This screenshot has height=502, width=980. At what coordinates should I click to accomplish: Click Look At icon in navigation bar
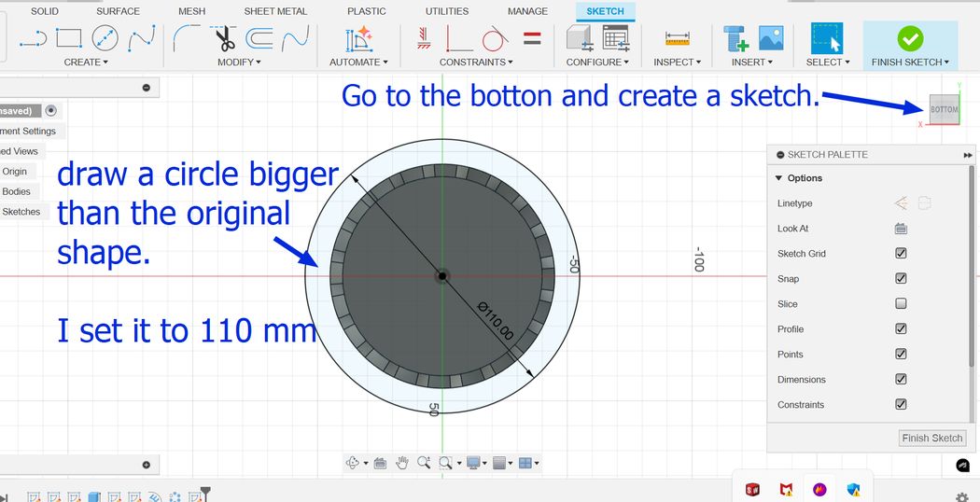click(x=379, y=463)
